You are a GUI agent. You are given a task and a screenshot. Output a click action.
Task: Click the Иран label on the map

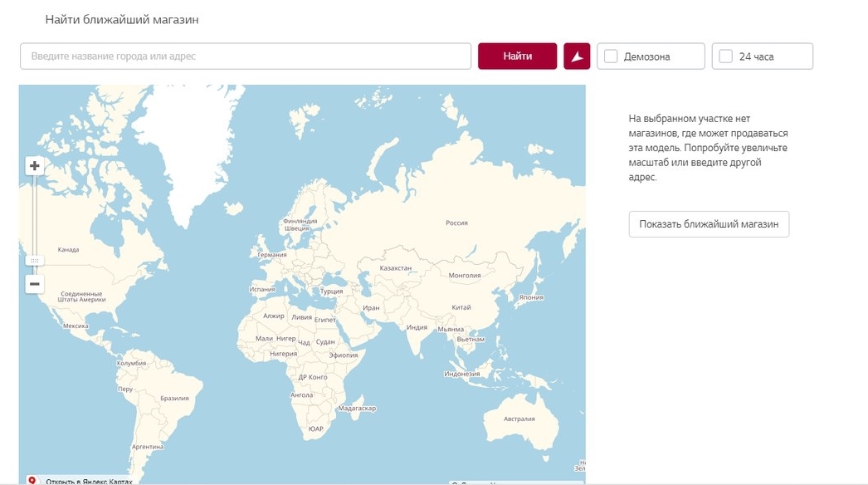pos(371,307)
